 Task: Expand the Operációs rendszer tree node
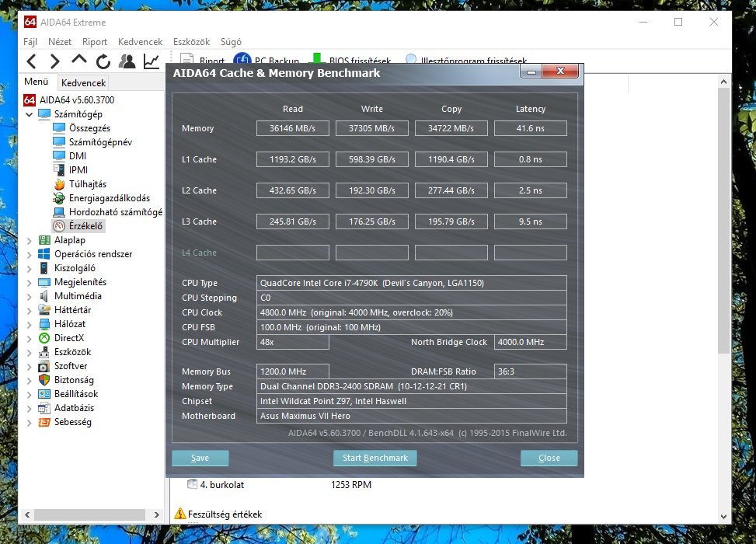pyautogui.click(x=29, y=254)
